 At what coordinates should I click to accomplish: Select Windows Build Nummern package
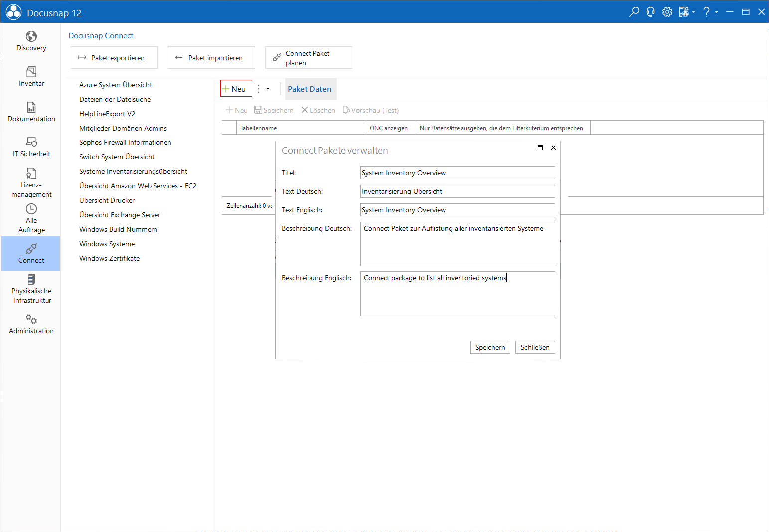(x=118, y=229)
